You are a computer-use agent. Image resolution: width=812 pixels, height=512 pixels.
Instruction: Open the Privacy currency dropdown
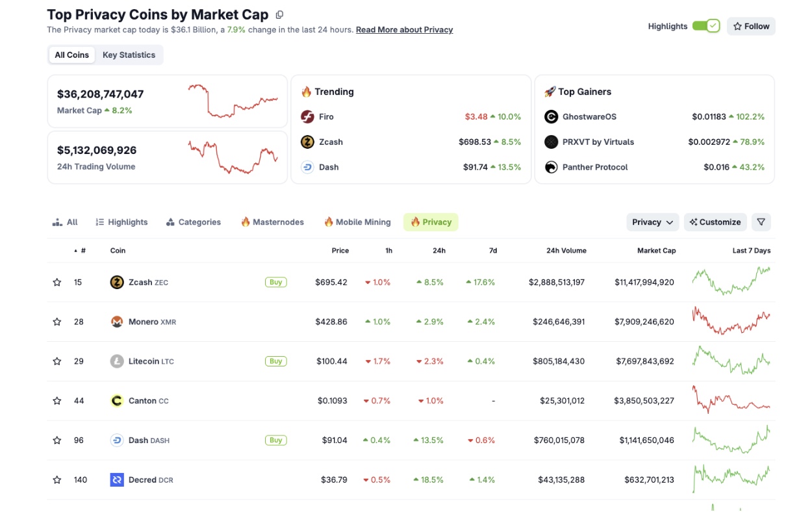tap(652, 222)
